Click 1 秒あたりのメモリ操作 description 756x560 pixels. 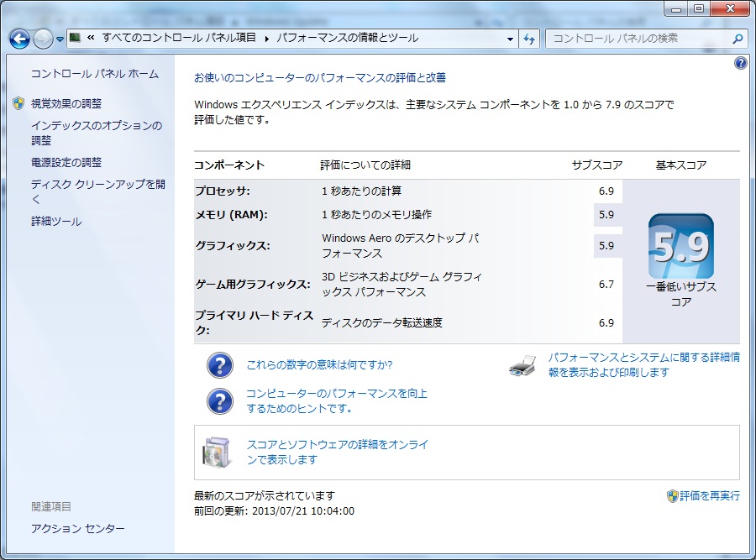[x=376, y=215]
